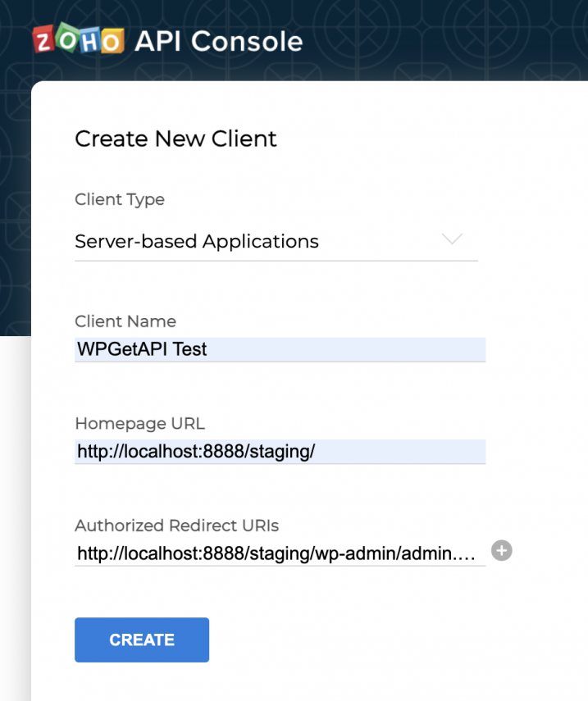Viewport: 588px width, 701px height.
Task: Click the Homepage URL label
Action: [139, 424]
